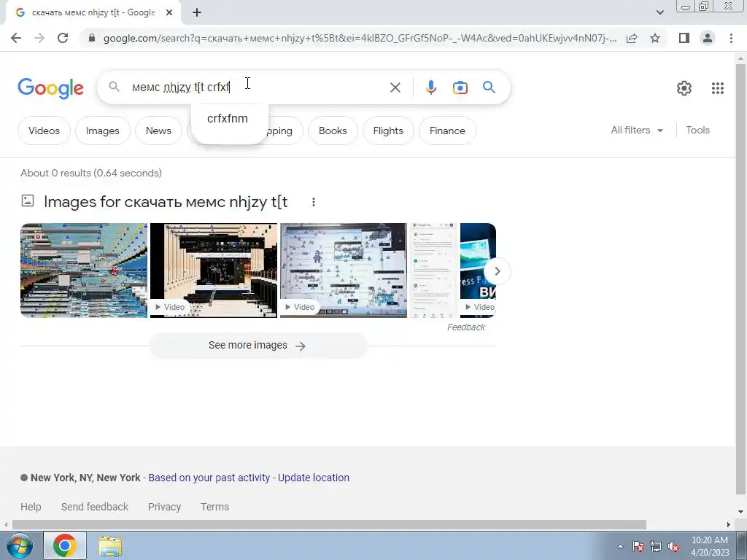
Task: Show hidden tray icons arrow
Action: (620, 546)
